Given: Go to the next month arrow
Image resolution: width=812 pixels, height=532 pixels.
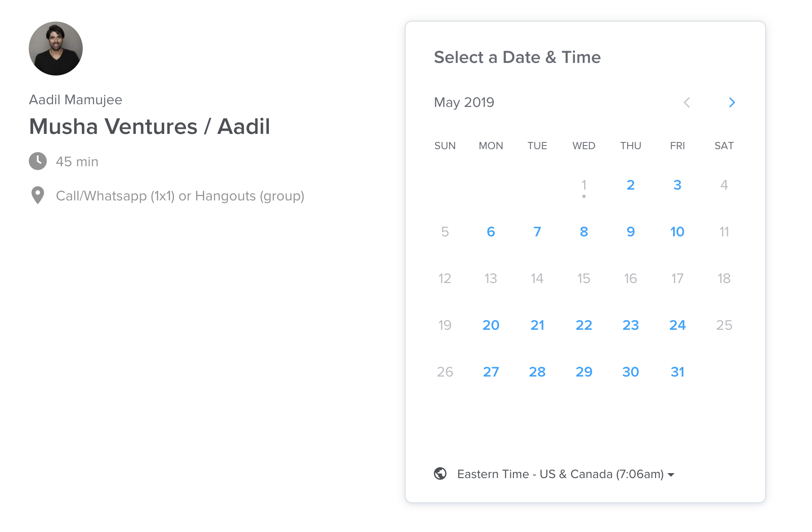Looking at the screenshot, I should point(732,102).
